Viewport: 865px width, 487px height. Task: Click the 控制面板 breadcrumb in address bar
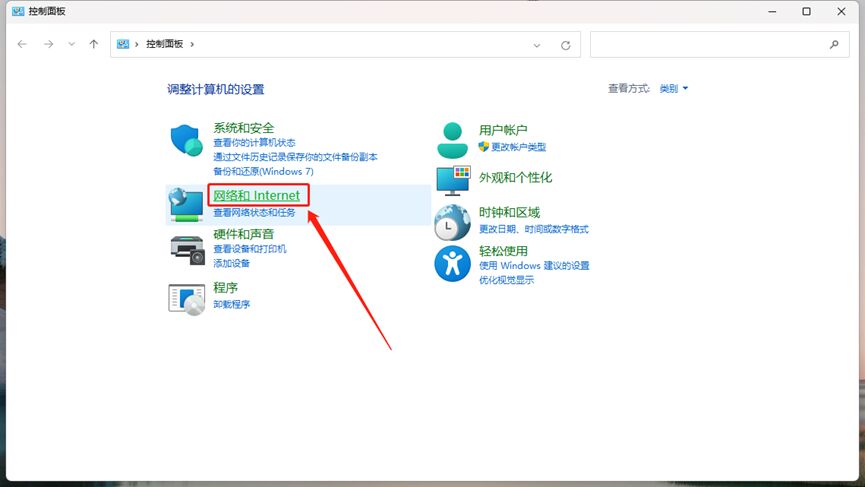[164, 45]
